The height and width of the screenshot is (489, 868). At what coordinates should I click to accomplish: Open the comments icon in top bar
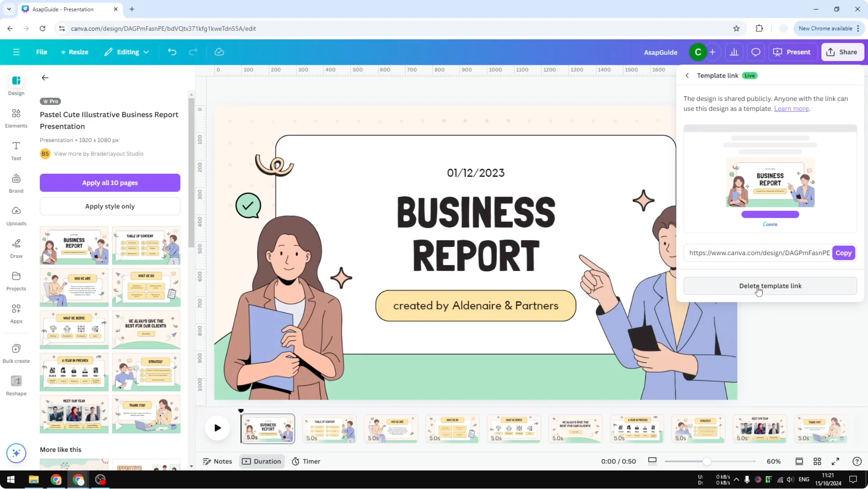click(x=755, y=52)
